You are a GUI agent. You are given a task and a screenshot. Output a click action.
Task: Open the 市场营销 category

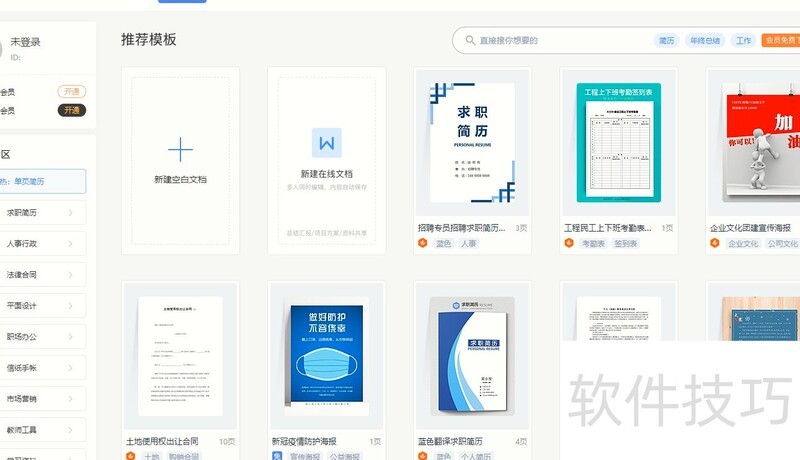43,399
